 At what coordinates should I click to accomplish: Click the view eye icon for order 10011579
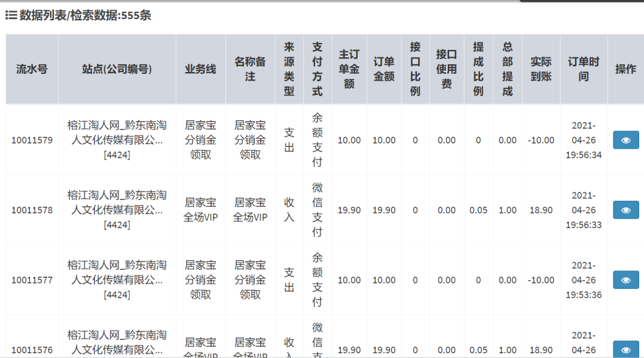[x=626, y=140]
